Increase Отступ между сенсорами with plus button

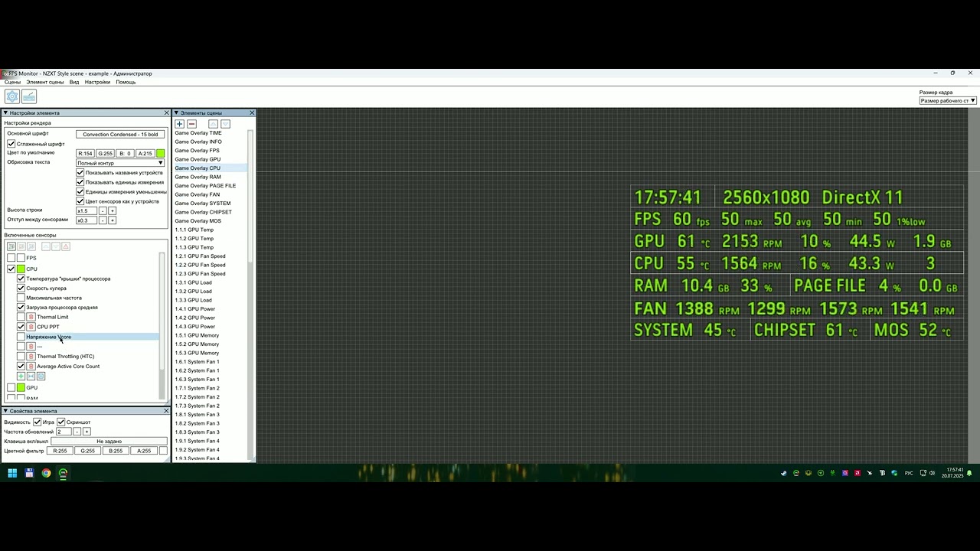[x=112, y=220]
